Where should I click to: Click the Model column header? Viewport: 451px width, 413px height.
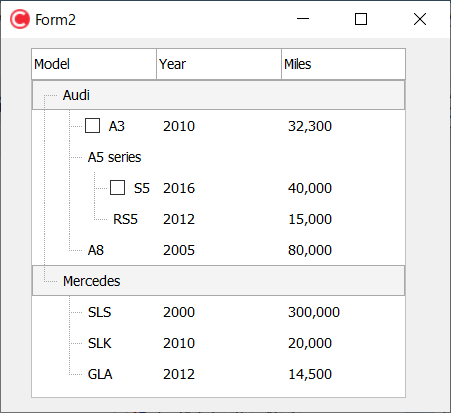click(94, 64)
